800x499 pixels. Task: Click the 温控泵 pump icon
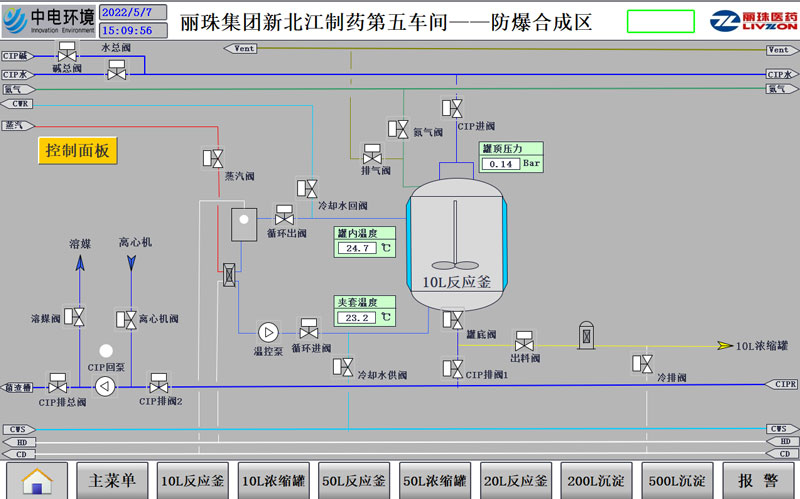point(268,333)
